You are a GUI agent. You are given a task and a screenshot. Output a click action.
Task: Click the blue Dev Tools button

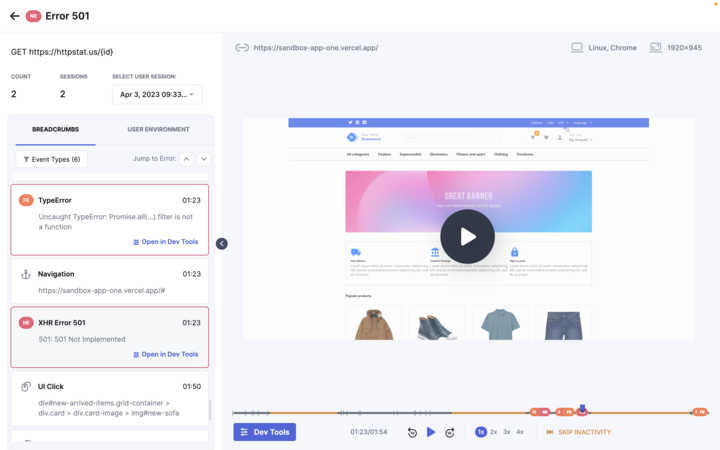click(264, 432)
